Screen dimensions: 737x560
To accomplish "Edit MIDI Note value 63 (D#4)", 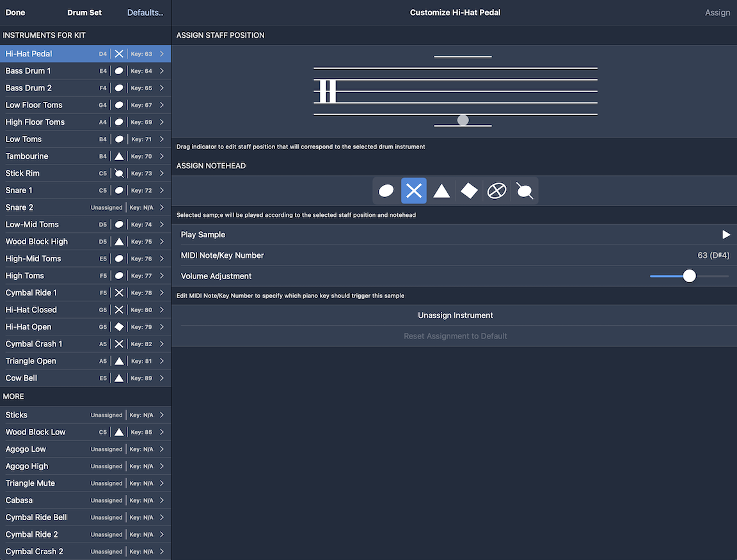I will pos(713,255).
